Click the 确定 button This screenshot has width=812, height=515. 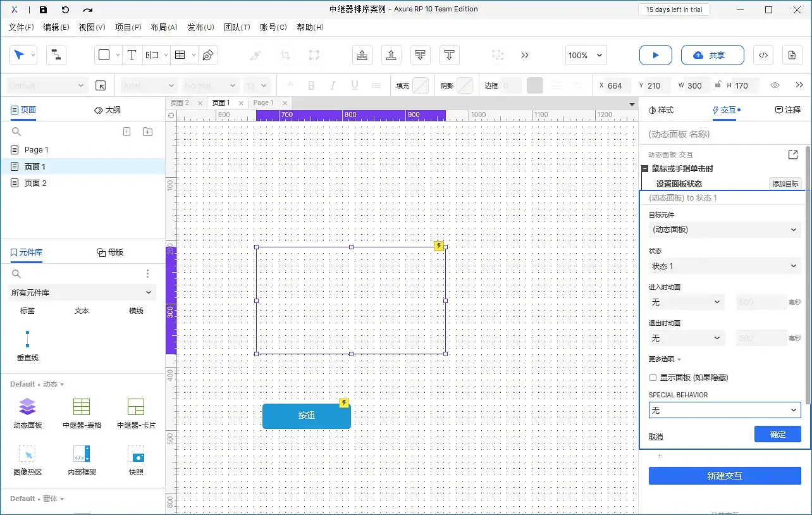point(777,435)
